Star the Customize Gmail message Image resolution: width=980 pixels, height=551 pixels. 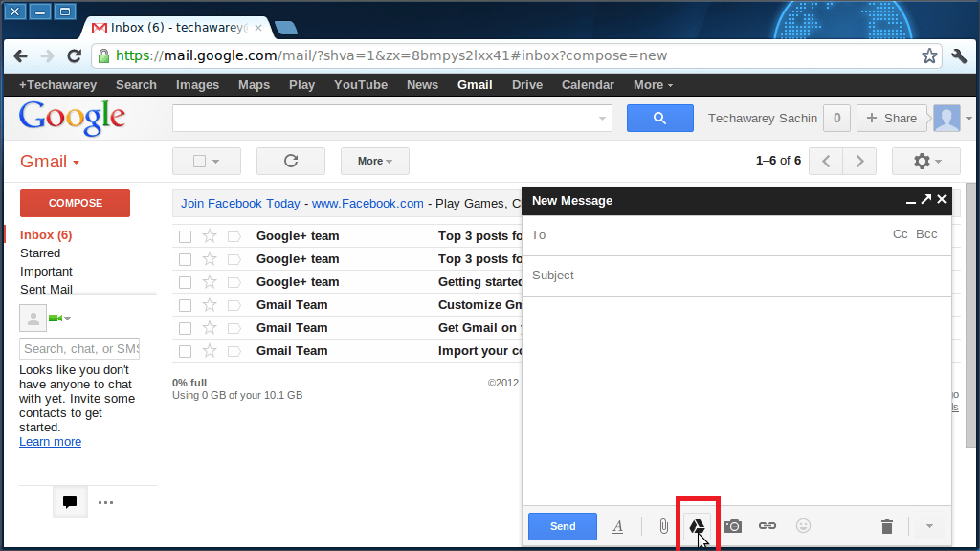tap(210, 305)
